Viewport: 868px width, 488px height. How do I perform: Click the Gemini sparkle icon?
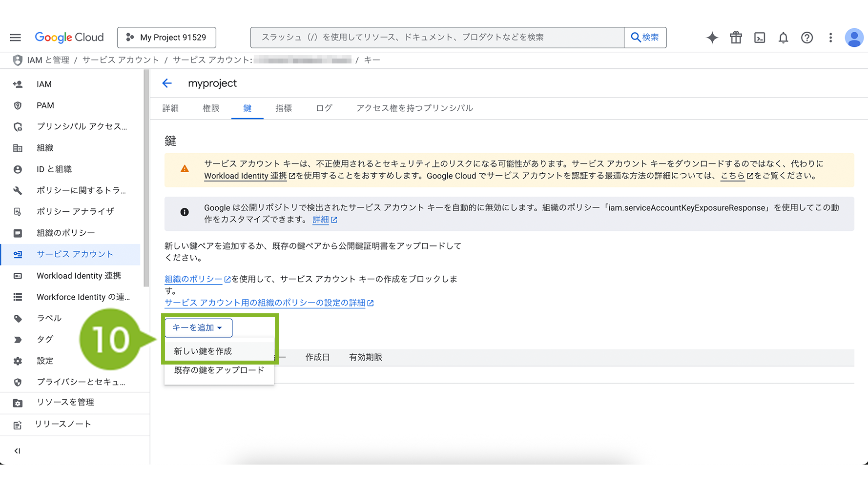712,38
